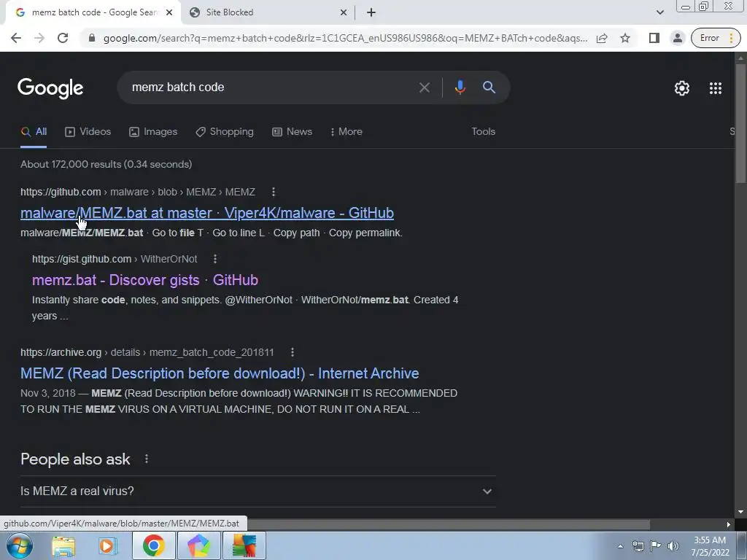This screenshot has width=747, height=560.
Task: Open options menu for archive.org result
Action: pyautogui.click(x=292, y=352)
